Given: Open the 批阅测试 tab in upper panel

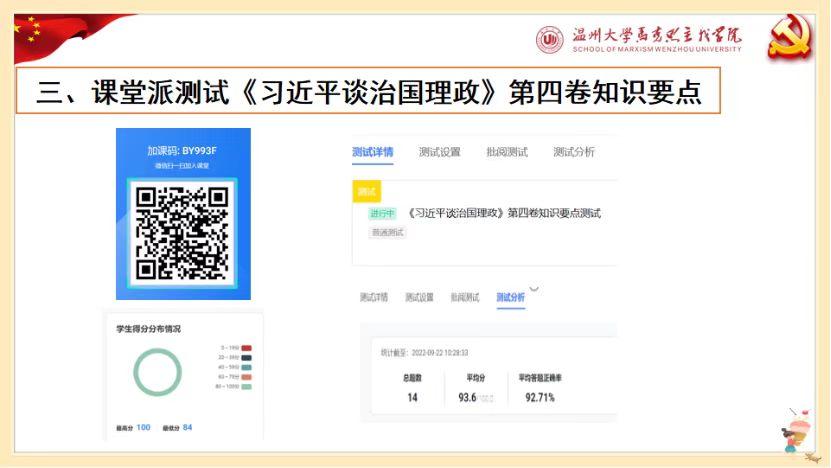Looking at the screenshot, I should tap(506, 152).
